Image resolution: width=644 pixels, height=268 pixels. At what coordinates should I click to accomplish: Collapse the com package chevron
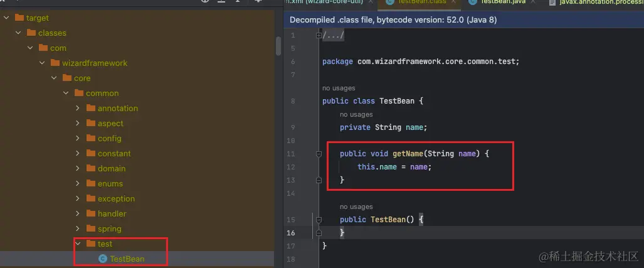pos(30,48)
